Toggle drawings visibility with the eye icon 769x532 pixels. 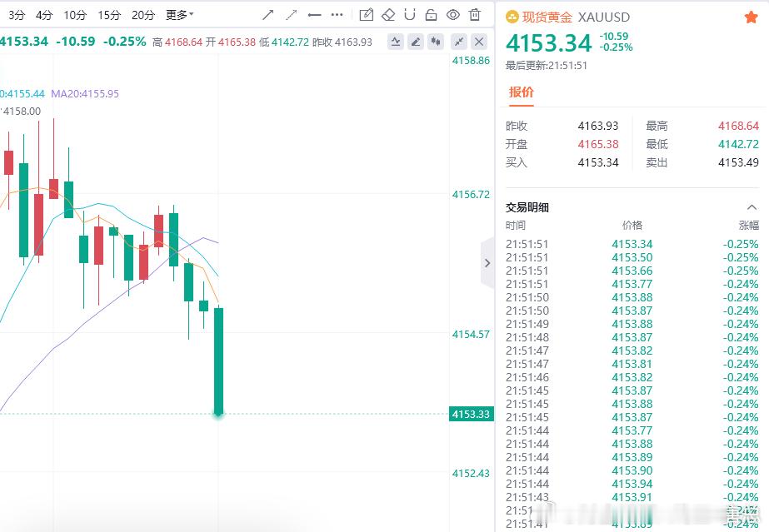click(452, 14)
